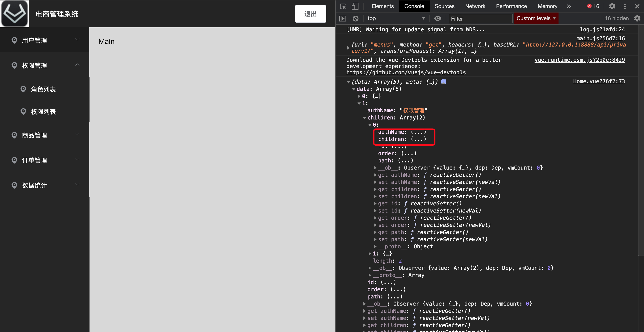The width and height of the screenshot is (644, 332).
Task: Open the vue.runtime.esm.js?2b0e:8429 source link
Action: pyautogui.click(x=580, y=60)
